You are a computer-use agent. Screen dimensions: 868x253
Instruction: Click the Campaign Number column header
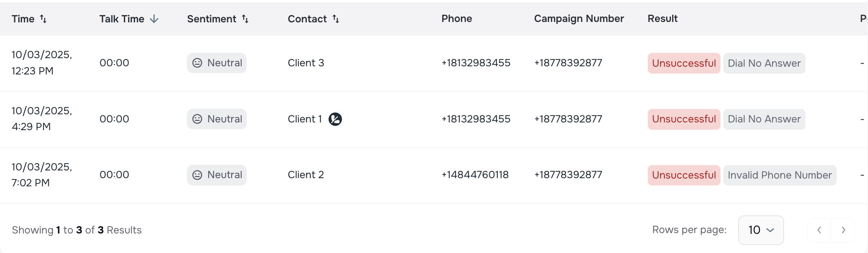[579, 19]
